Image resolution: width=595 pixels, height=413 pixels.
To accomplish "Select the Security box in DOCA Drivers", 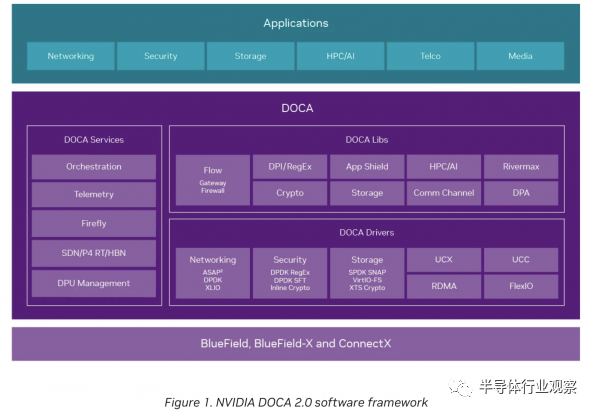I will point(290,273).
